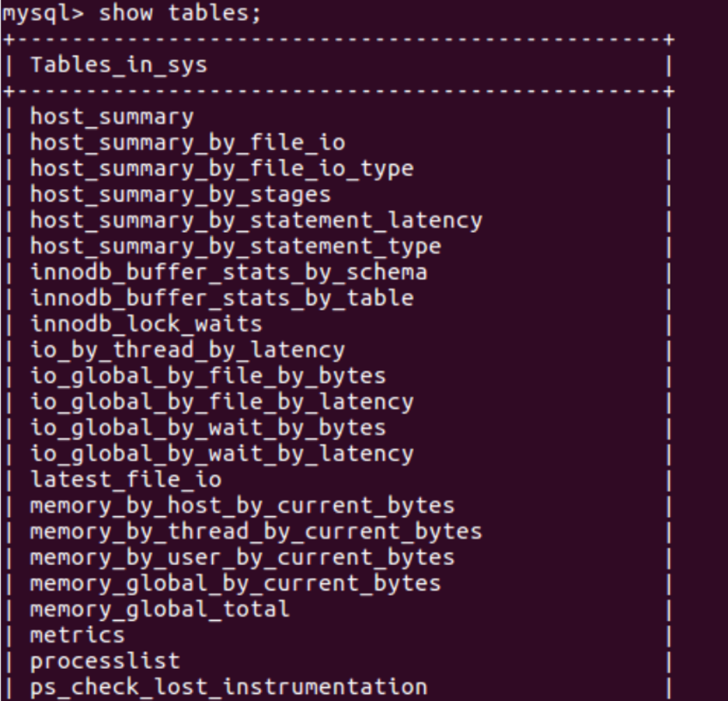Click the metrics table name
Screen dimensions: 728x701
tap(77, 635)
